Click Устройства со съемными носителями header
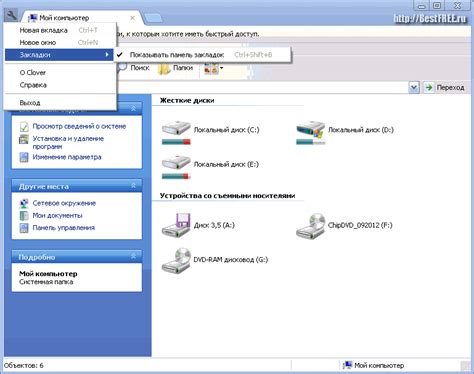 tap(227, 196)
